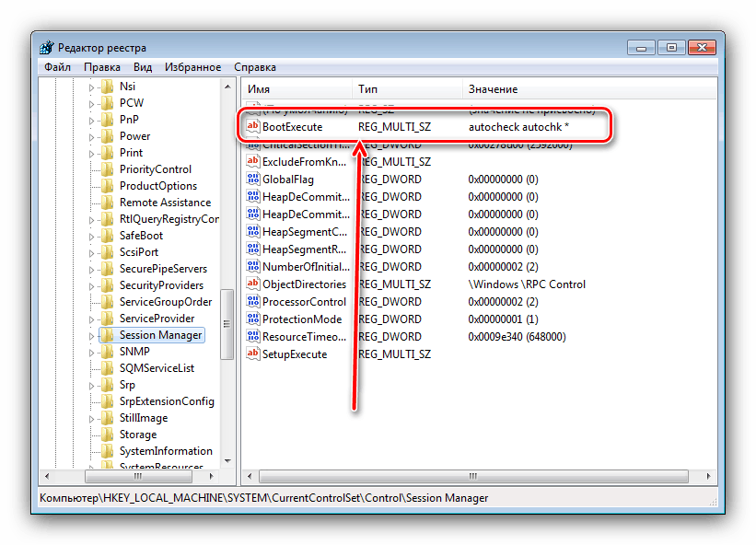Expand the SecurityProviders node
The width and height of the screenshot is (756, 545).
coord(91,286)
